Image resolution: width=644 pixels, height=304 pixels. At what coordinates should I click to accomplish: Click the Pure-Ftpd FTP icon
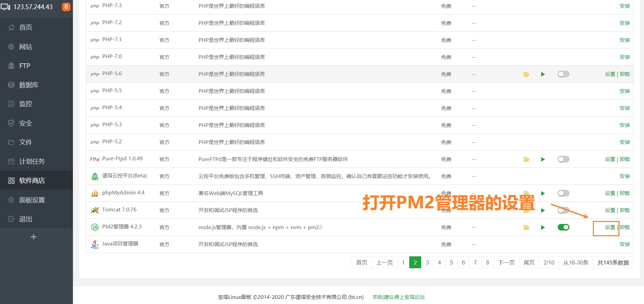tap(95, 159)
